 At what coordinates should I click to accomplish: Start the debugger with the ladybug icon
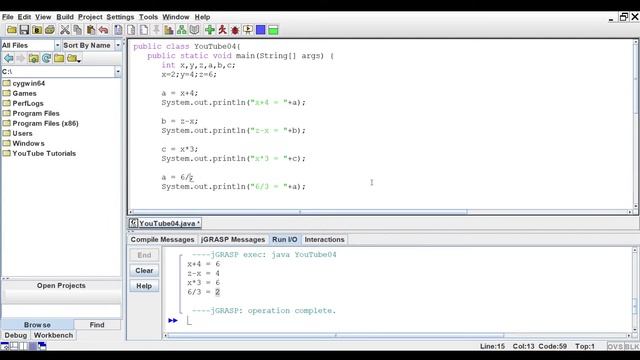tap(235, 30)
